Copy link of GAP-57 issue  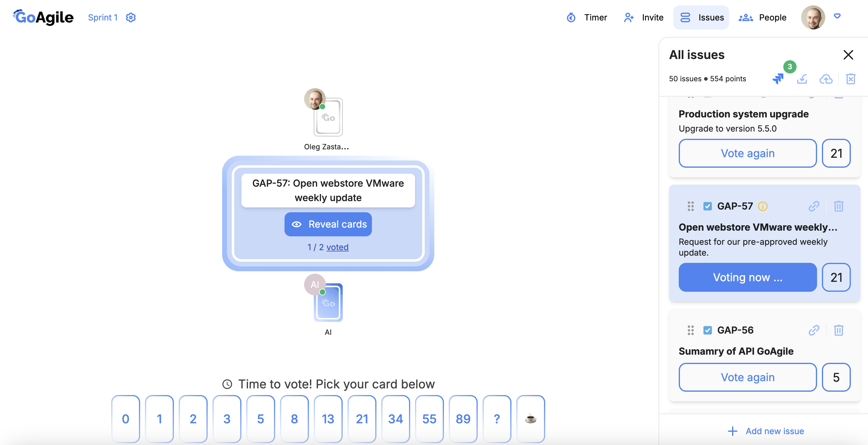click(814, 206)
